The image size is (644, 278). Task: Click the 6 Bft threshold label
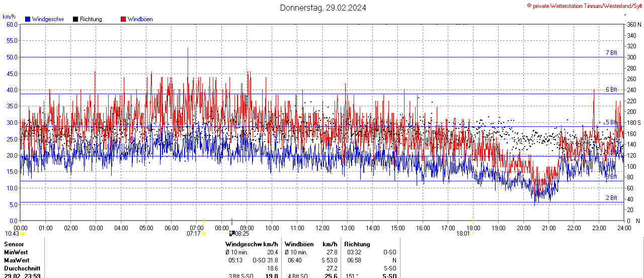pyautogui.click(x=611, y=90)
